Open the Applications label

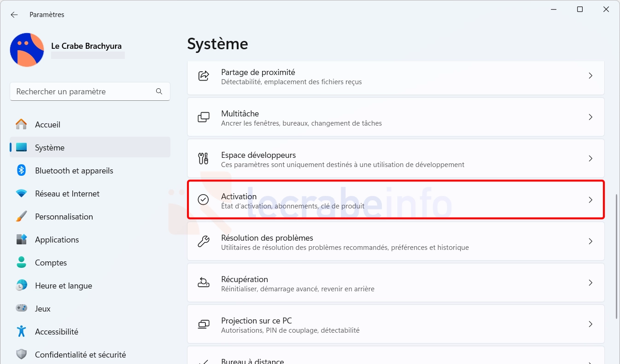tap(57, 240)
